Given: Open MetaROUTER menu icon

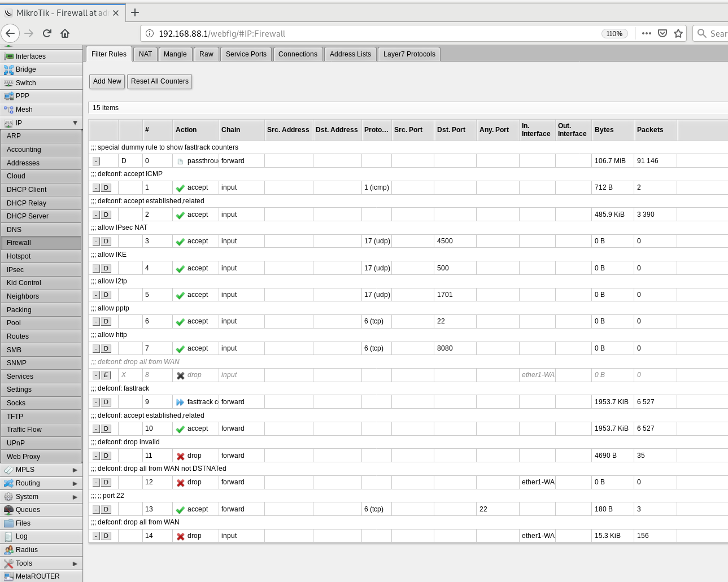Looking at the screenshot, I should [x=8, y=576].
